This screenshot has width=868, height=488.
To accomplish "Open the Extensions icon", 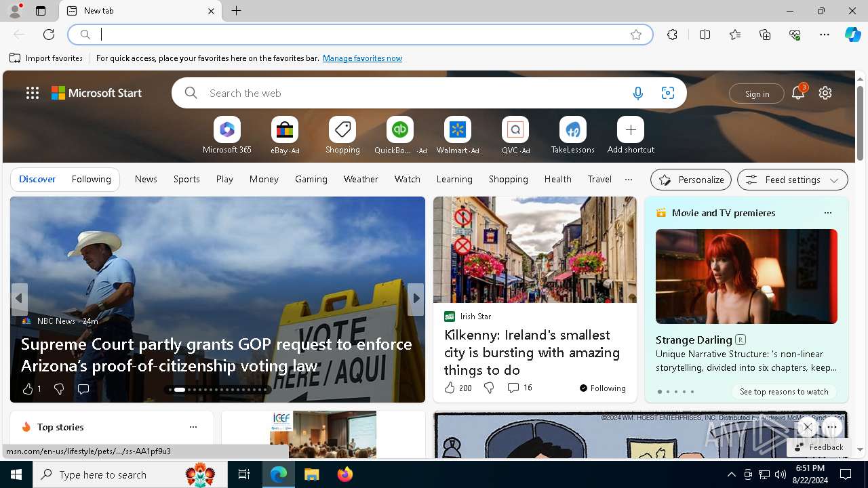I will click(x=672, y=35).
